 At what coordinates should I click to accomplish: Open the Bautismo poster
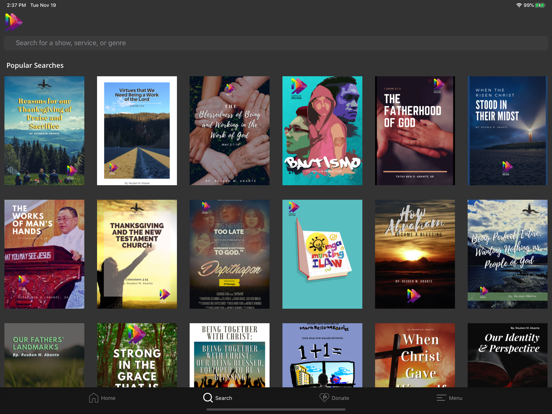(322, 131)
